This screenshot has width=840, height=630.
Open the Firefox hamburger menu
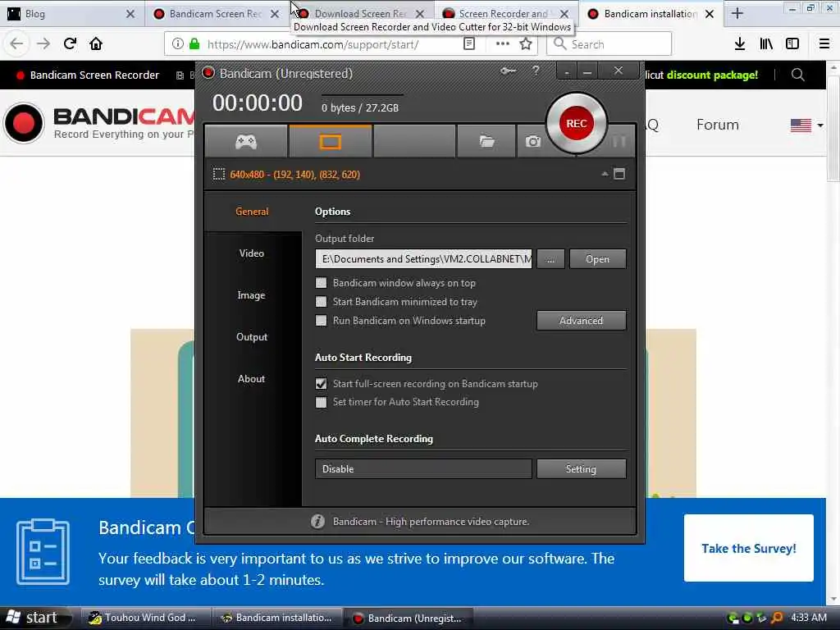824,44
